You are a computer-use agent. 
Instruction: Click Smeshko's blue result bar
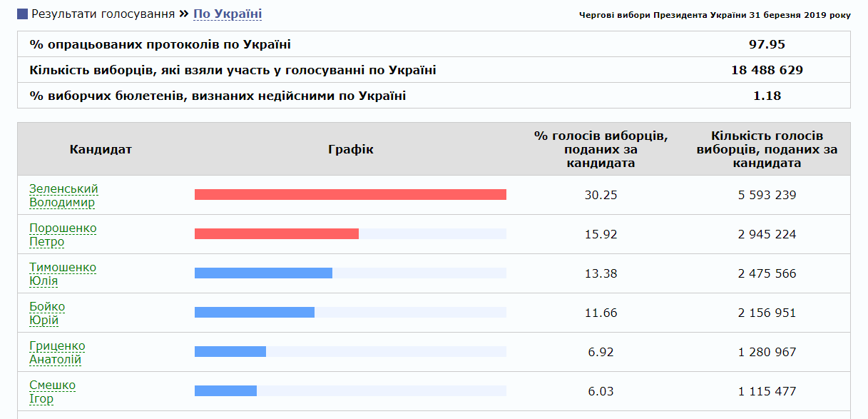[225, 391]
